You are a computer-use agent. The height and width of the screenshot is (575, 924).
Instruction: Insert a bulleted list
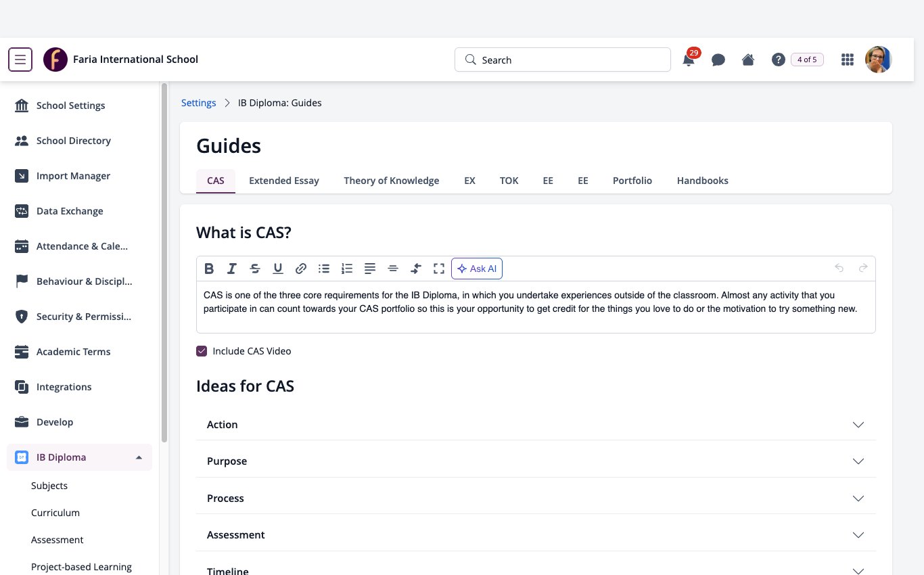[324, 269]
